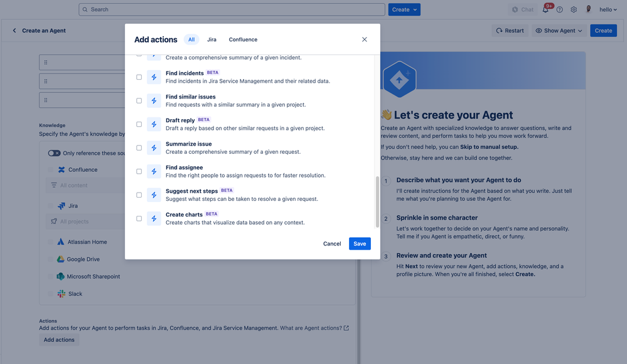The width and height of the screenshot is (627, 364).
Task: Click the lightning icon for Summarize issue
Action: (154, 148)
